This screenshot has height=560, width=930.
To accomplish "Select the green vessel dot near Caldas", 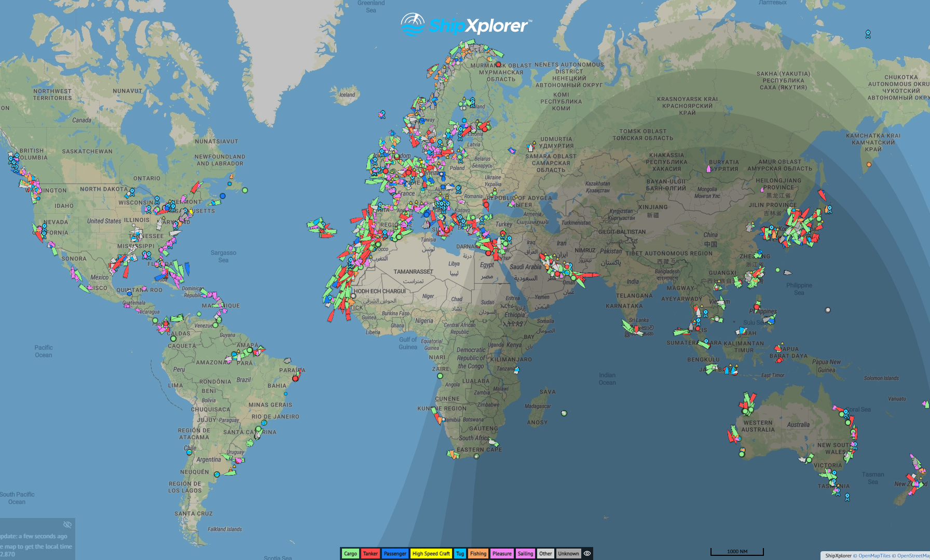I will coord(173,339).
